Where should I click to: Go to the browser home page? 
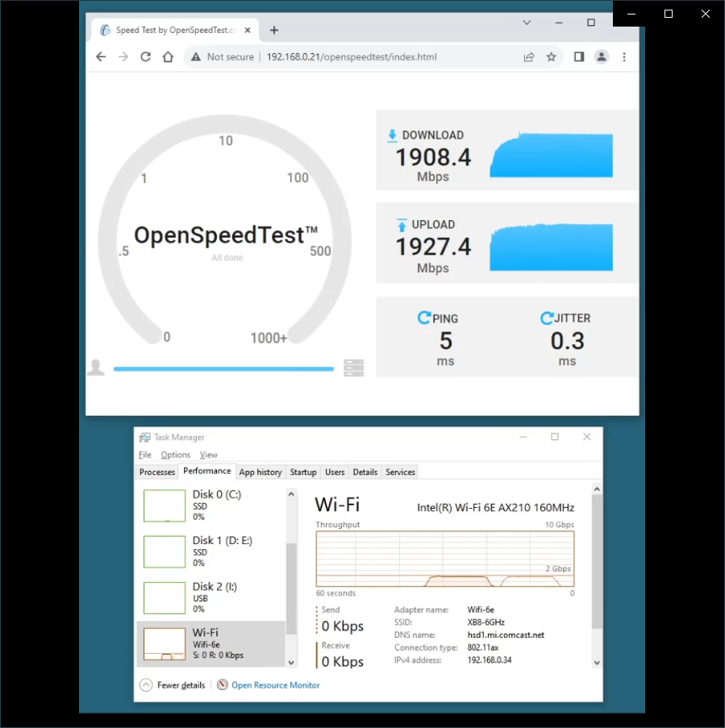pos(168,56)
